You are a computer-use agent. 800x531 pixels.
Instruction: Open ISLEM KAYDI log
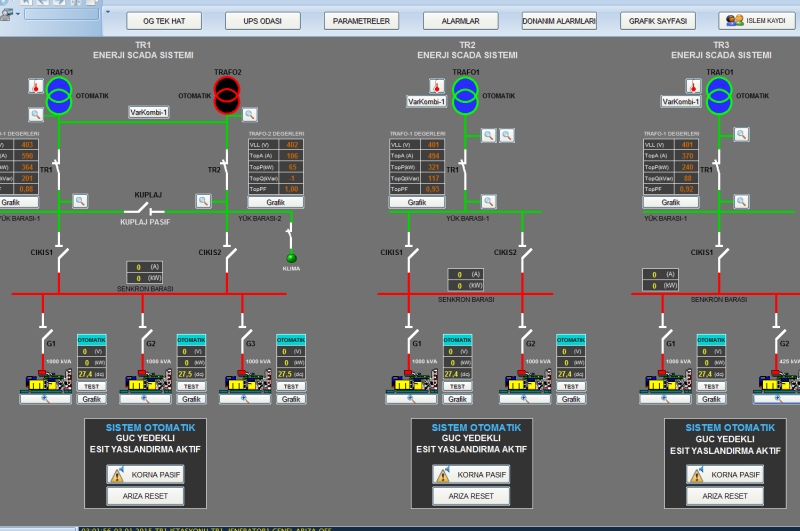(757, 20)
